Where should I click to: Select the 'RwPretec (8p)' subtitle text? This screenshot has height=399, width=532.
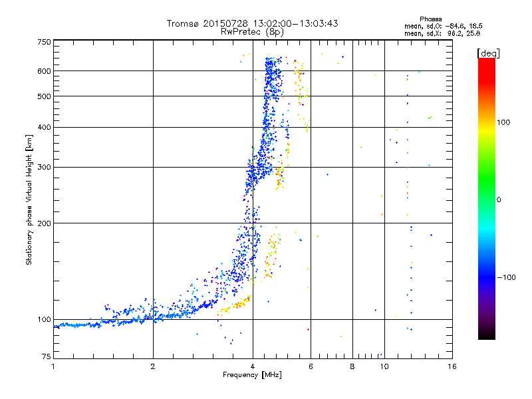click(252, 32)
